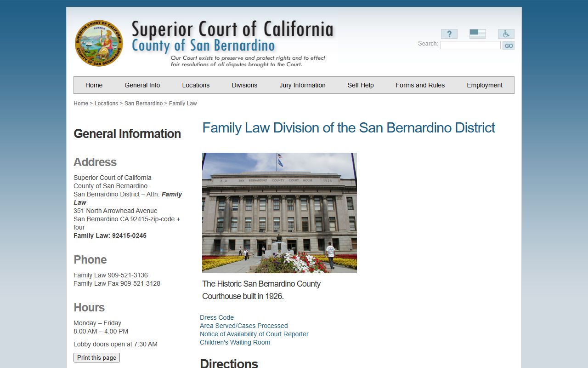Open the Locations menu
This screenshot has height=368, width=588.
[196, 85]
